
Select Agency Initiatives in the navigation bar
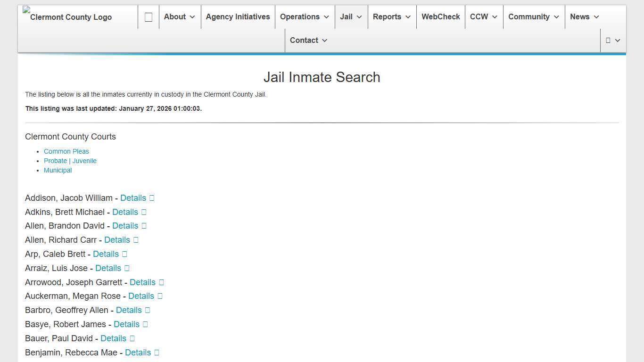click(238, 16)
